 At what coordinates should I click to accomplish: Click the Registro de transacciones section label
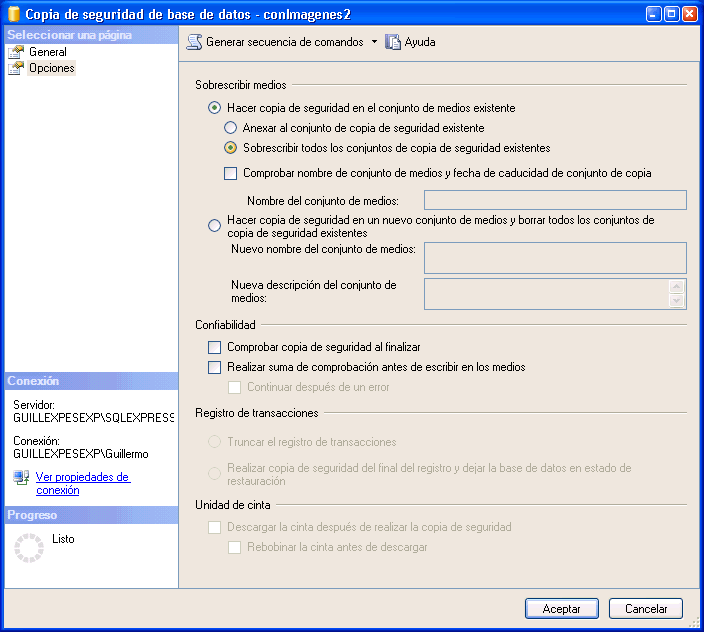tap(257, 413)
